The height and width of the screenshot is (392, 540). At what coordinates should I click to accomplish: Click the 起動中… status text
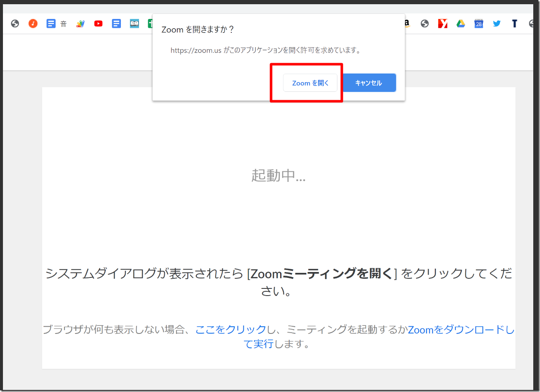278,176
